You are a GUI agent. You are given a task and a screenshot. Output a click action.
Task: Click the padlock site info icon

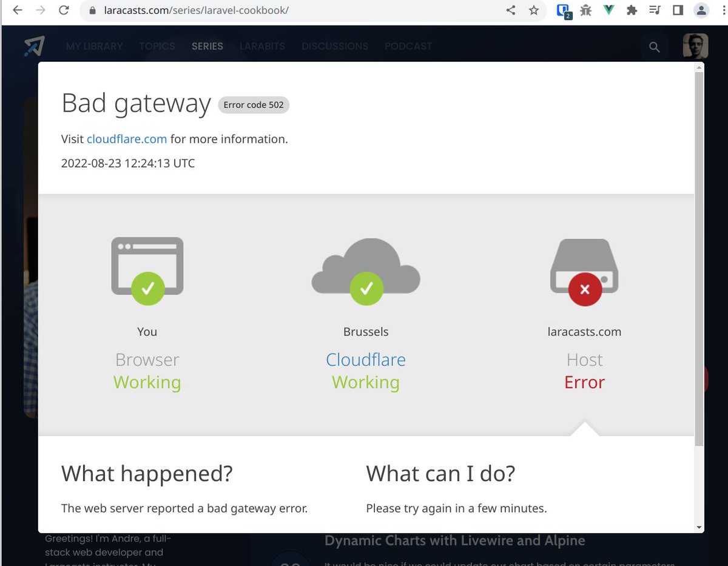(x=92, y=11)
